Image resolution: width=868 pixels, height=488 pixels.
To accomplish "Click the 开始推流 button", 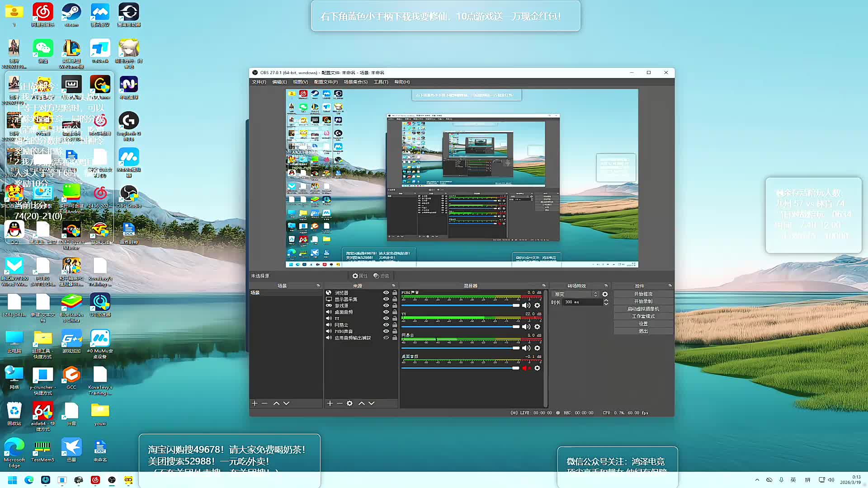I will coord(643,294).
